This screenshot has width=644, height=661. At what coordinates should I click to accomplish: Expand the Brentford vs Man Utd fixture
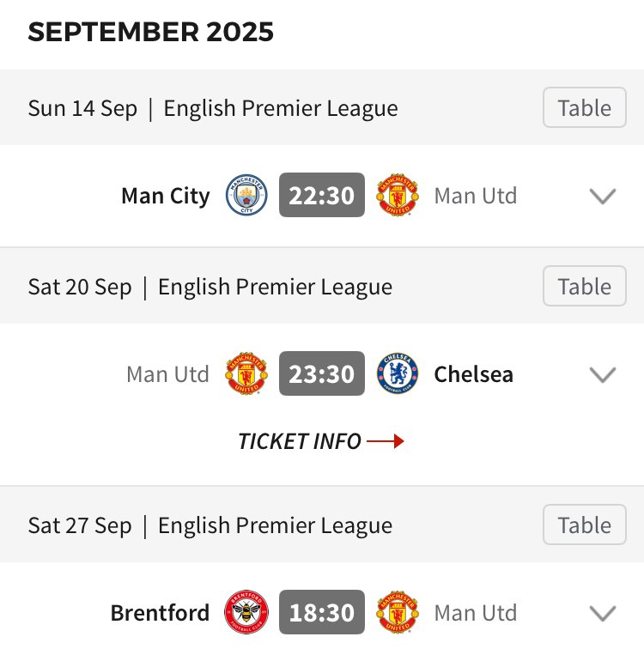[x=602, y=614]
